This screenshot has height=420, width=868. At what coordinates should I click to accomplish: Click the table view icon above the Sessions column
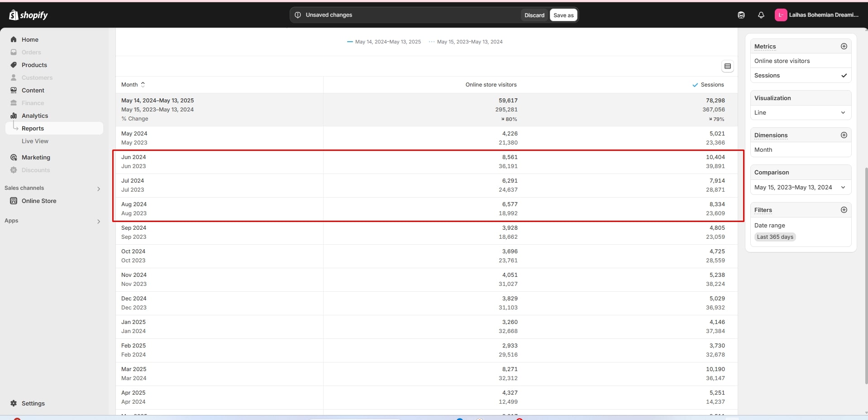click(727, 66)
